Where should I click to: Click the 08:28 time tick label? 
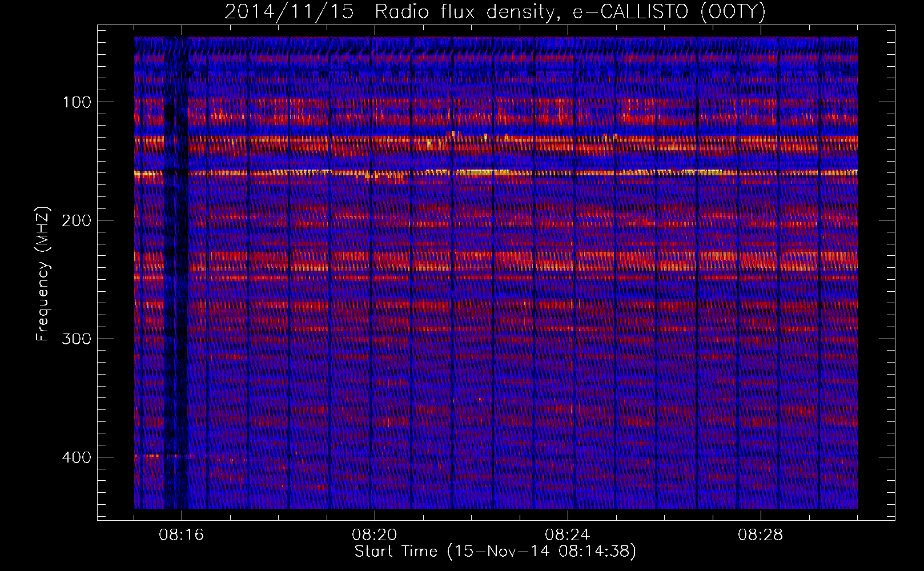tap(761, 535)
